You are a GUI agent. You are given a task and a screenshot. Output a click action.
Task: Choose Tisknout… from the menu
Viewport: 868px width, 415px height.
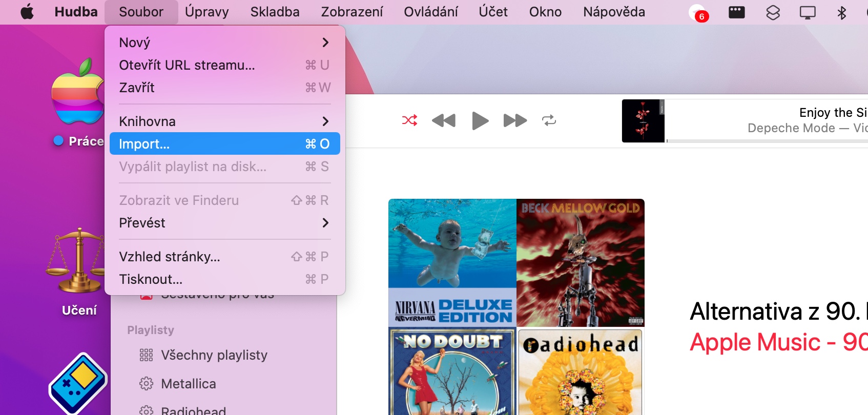pyautogui.click(x=225, y=279)
